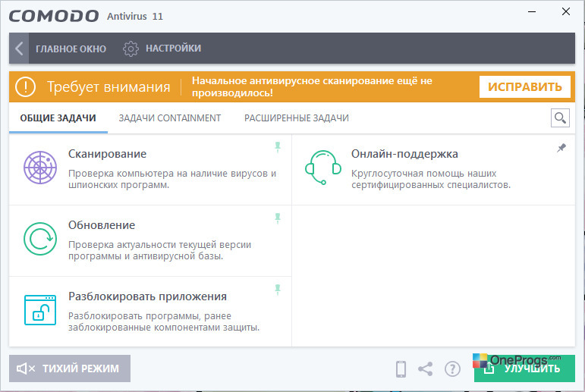Click the Сканирование radar icon
Screen dimensions: 585x392
40,168
